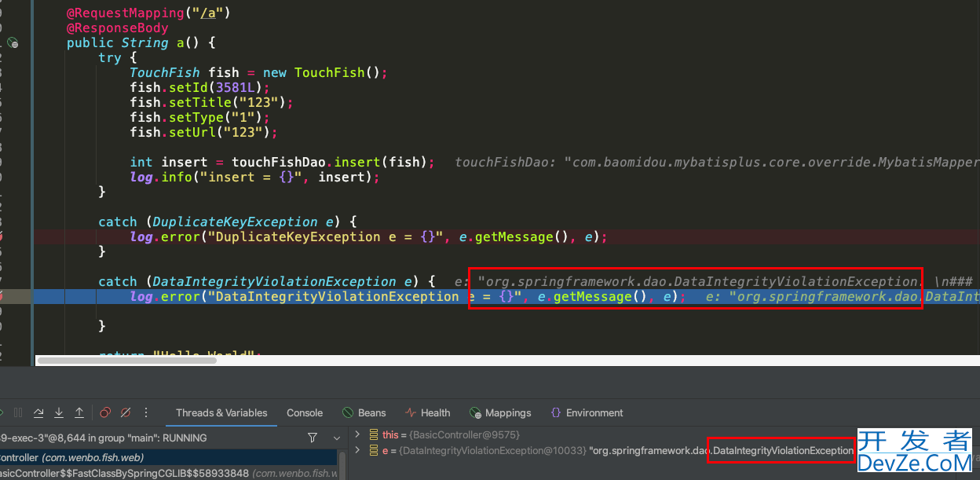980x480 pixels.
Task: Pause the running program in debugger toolbar
Action: tap(18, 412)
